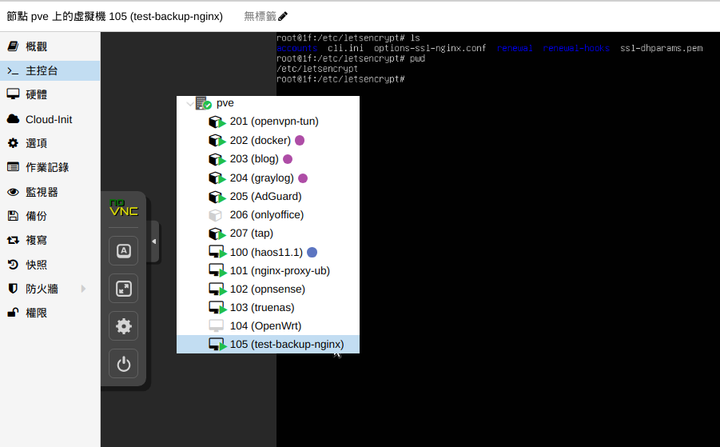Image resolution: width=720 pixels, height=447 pixels.
Task: Open the 快照 snapshots page
Action: 50,265
